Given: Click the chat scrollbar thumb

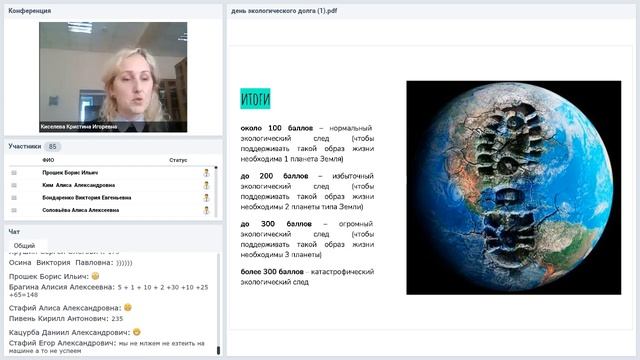Looking at the screenshot, I should click(218, 350).
